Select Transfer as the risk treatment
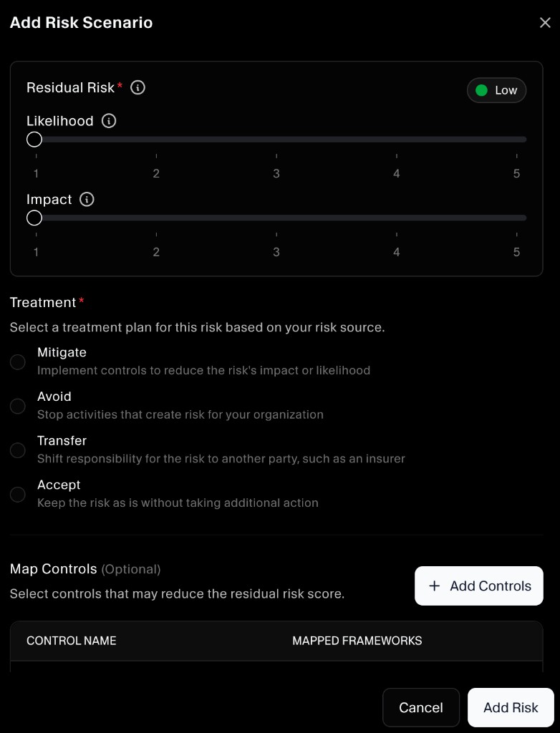Screen dimensions: 560x733 [18, 450]
